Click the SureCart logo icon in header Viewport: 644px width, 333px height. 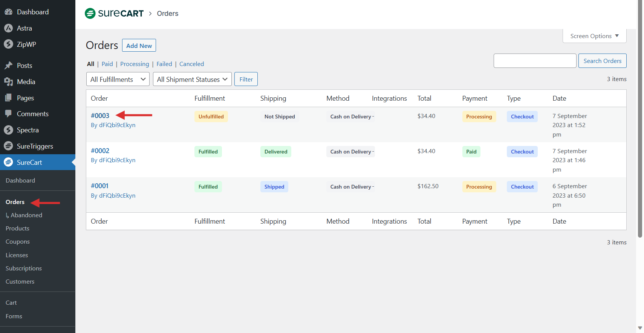click(x=90, y=14)
